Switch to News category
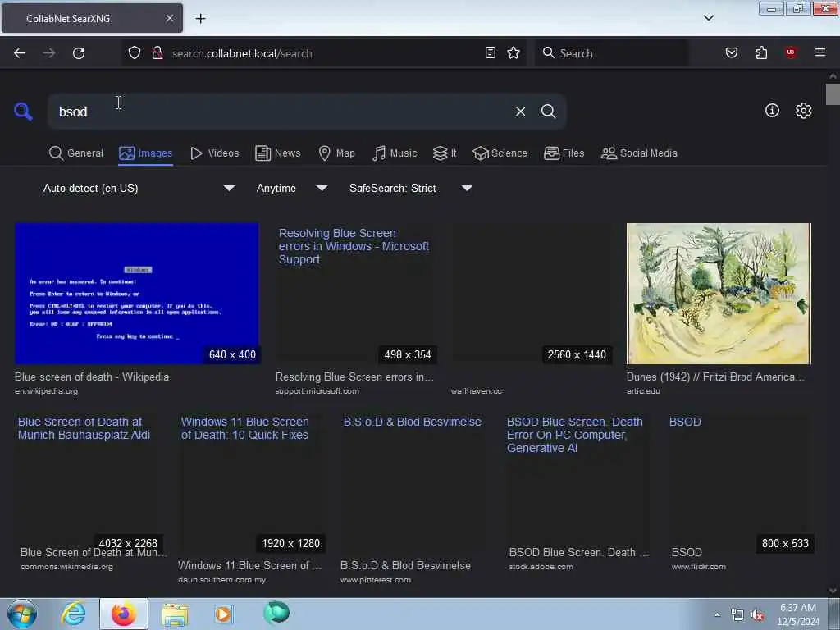840x630 pixels. point(277,153)
